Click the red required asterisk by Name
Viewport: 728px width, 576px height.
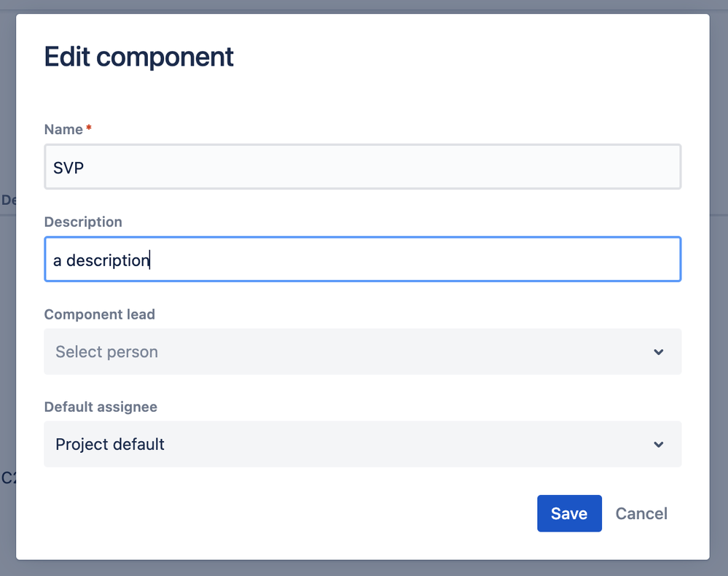point(89,128)
